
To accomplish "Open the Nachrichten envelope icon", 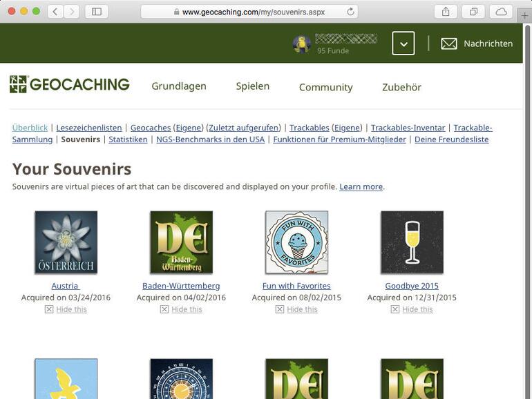I will pos(449,43).
